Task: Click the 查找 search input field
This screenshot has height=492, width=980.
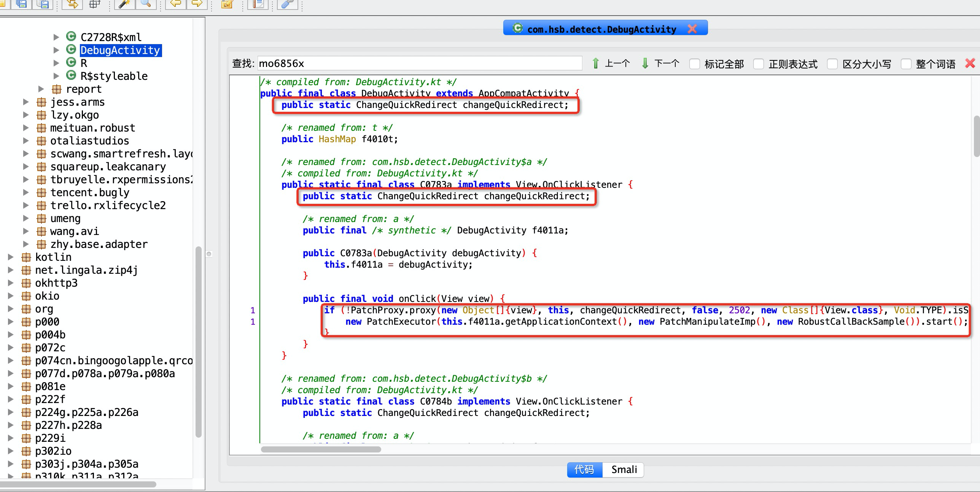Action: pos(419,63)
